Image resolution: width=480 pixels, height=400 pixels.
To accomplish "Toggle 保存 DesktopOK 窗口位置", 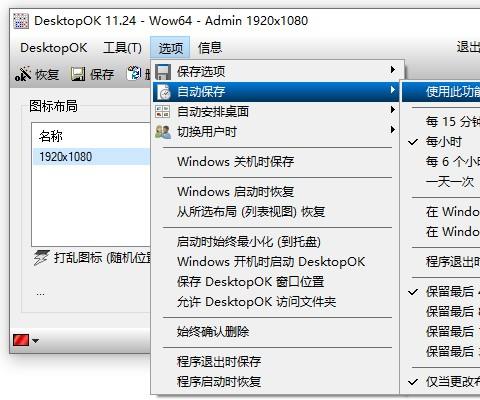I will tap(276, 282).
